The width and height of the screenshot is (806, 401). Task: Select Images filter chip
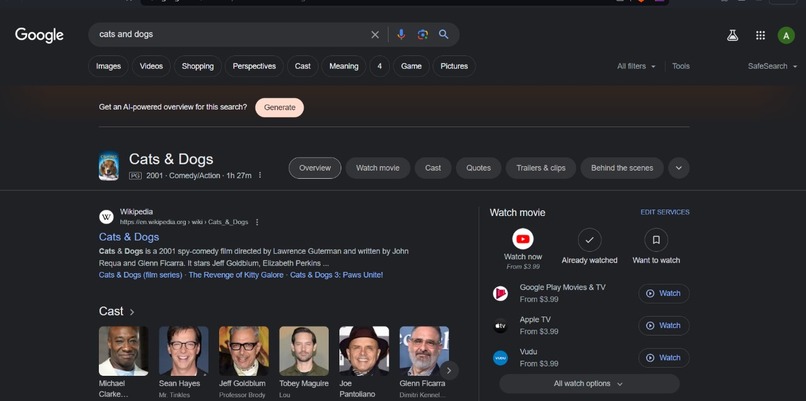pyautogui.click(x=108, y=66)
